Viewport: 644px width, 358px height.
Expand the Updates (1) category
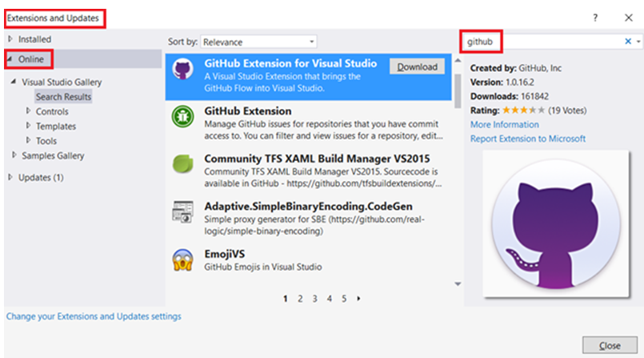pyautogui.click(x=10, y=177)
